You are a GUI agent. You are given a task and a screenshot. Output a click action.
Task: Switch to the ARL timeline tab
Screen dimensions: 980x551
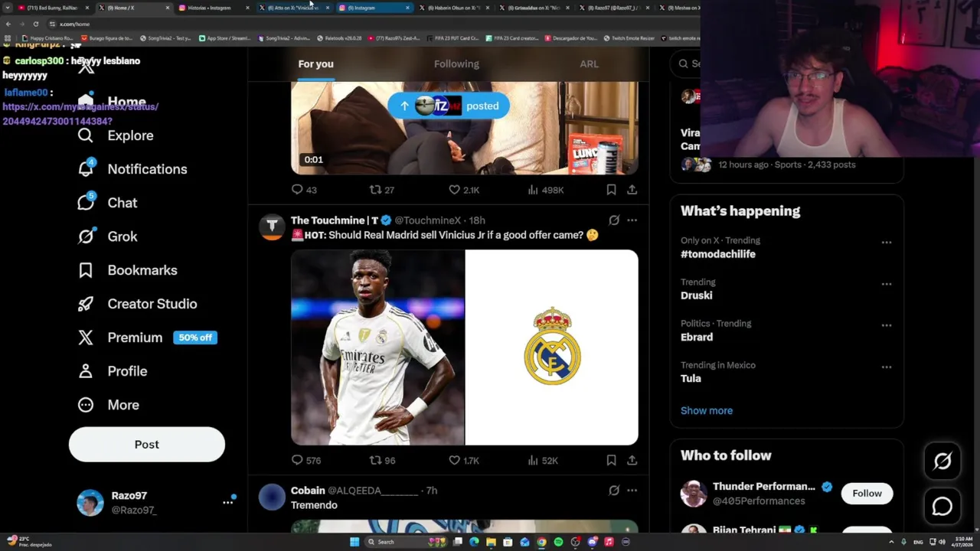click(589, 64)
